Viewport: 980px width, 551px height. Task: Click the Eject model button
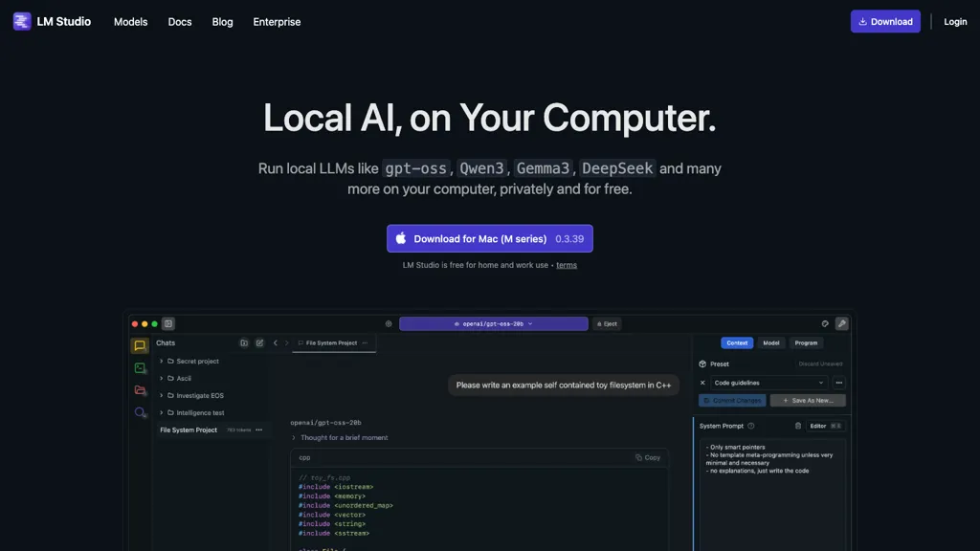(x=607, y=323)
